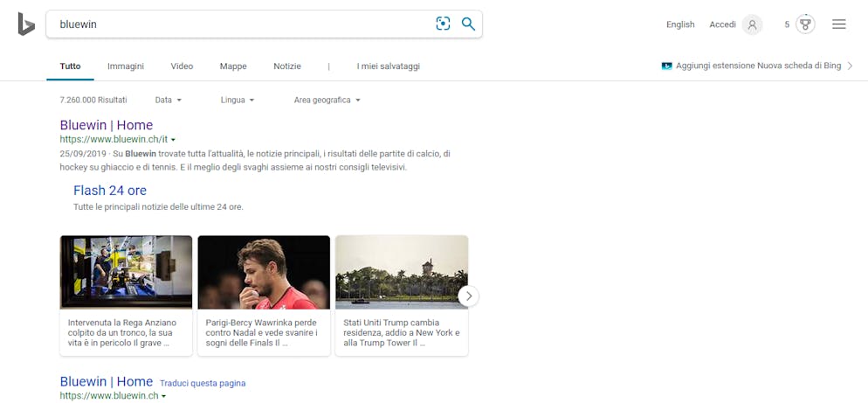Open the hamburger menu

coord(839,24)
